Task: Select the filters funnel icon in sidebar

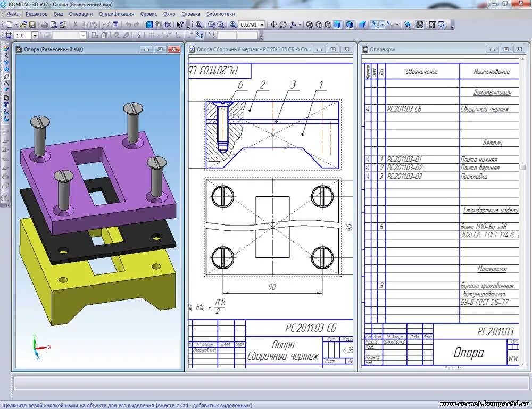Action: point(6,90)
